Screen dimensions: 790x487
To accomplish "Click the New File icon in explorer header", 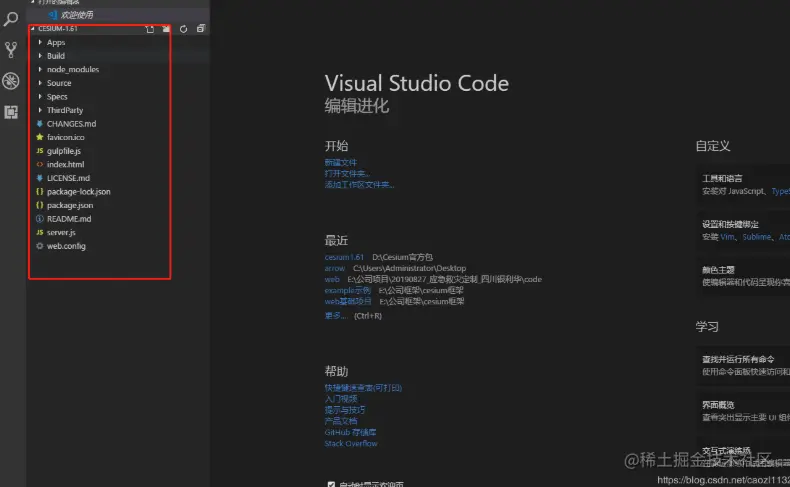I will click(150, 29).
